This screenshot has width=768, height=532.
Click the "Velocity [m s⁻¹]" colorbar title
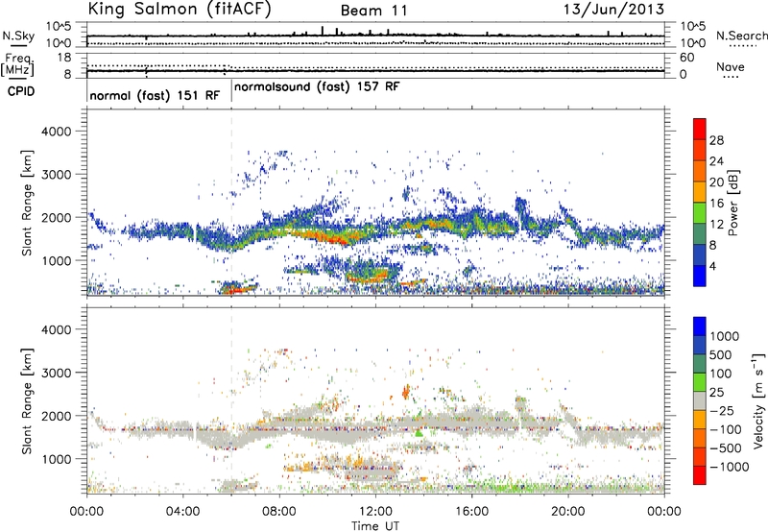pos(758,400)
